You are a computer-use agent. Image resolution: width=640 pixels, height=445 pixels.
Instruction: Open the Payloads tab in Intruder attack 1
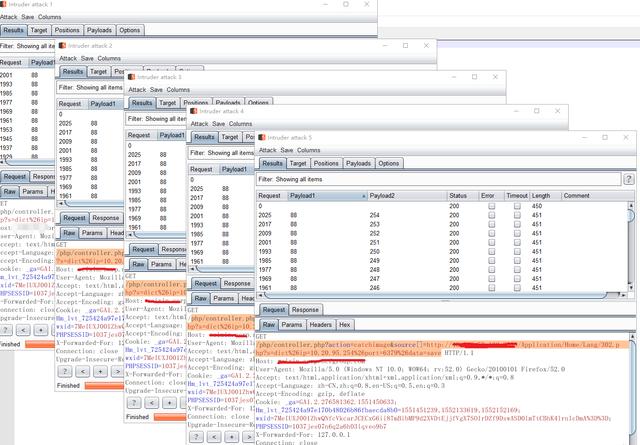[x=99, y=30]
